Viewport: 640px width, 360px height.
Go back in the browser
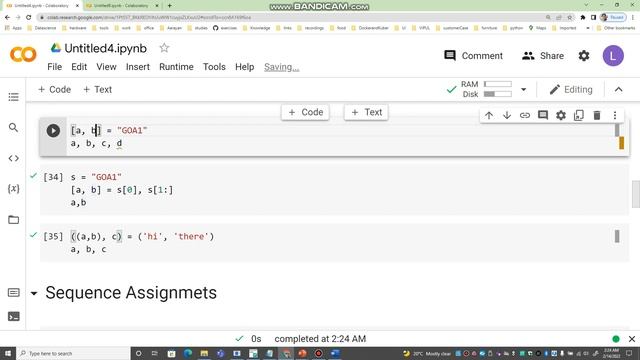(7, 18)
